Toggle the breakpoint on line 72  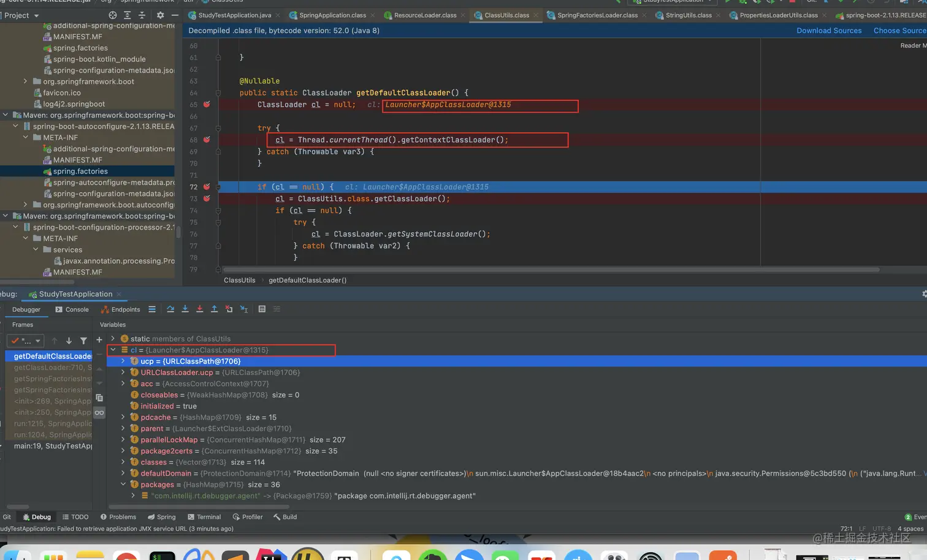[207, 187]
